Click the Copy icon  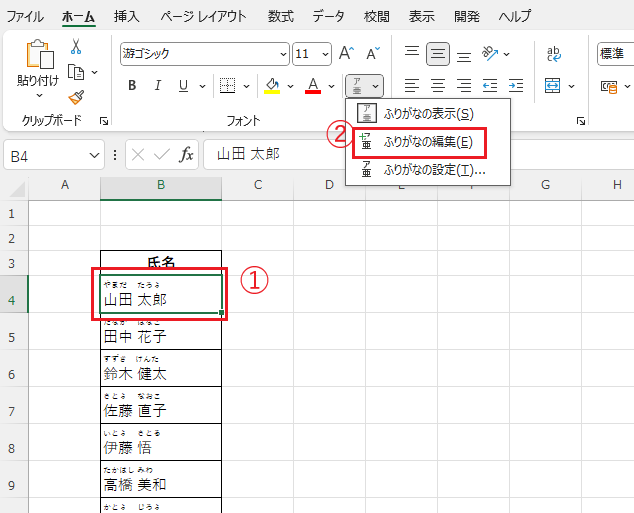coord(76,72)
